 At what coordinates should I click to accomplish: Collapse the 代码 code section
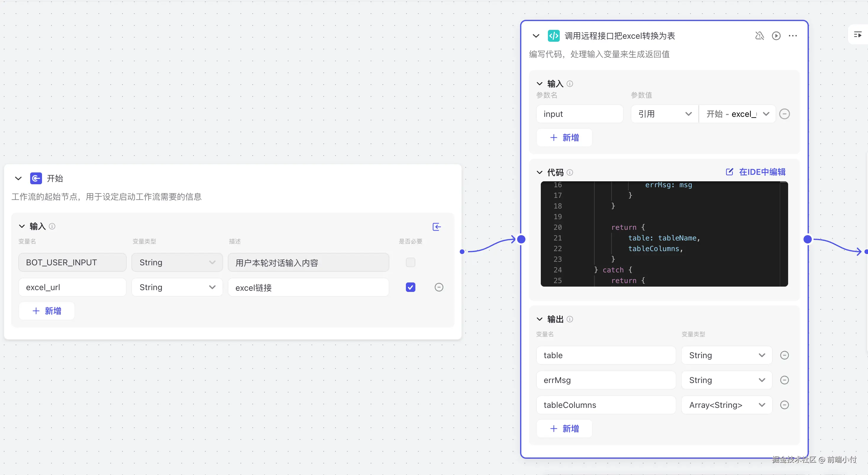(539, 172)
